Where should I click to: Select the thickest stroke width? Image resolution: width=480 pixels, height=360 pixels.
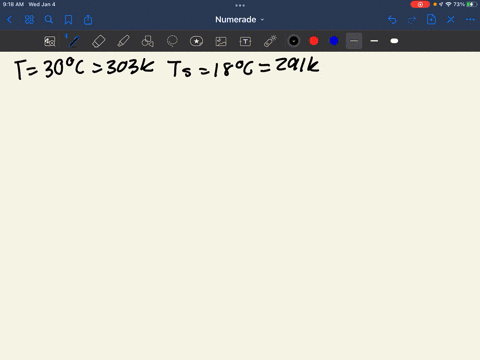pos(394,41)
